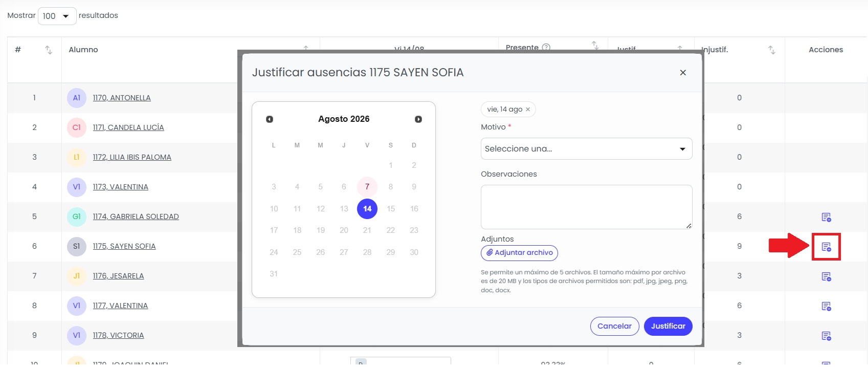Open student link 1177, VALENTINA
This screenshot has height=367, width=868.
[x=120, y=306]
